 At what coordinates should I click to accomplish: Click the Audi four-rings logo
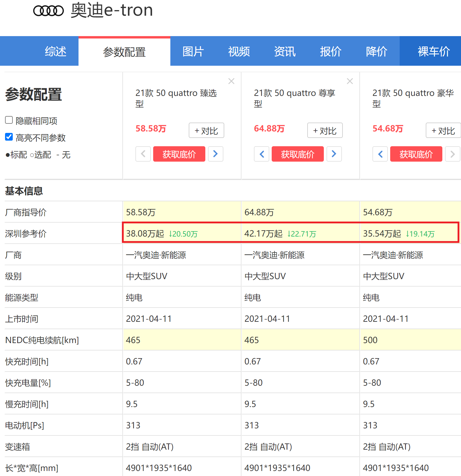pos(48,11)
